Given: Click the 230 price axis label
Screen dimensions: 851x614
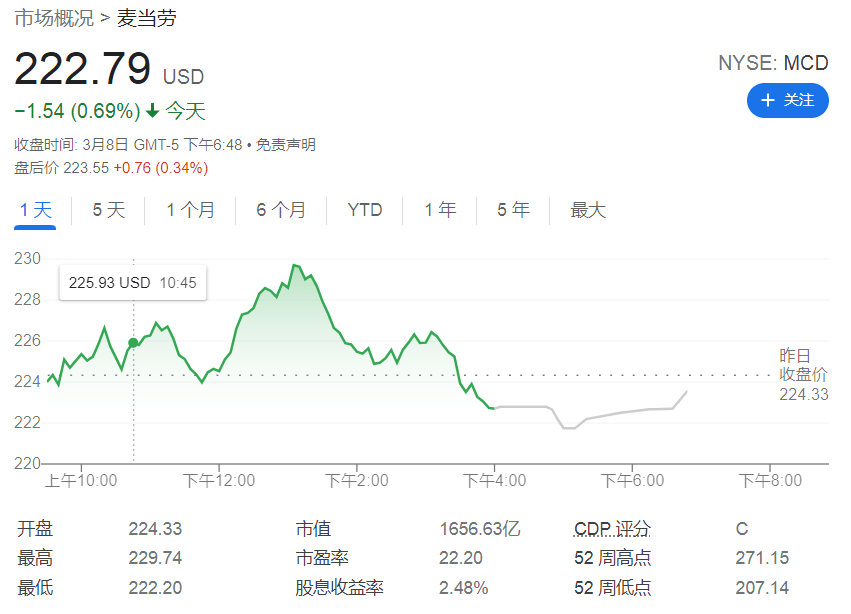Looking at the screenshot, I should (x=27, y=258).
